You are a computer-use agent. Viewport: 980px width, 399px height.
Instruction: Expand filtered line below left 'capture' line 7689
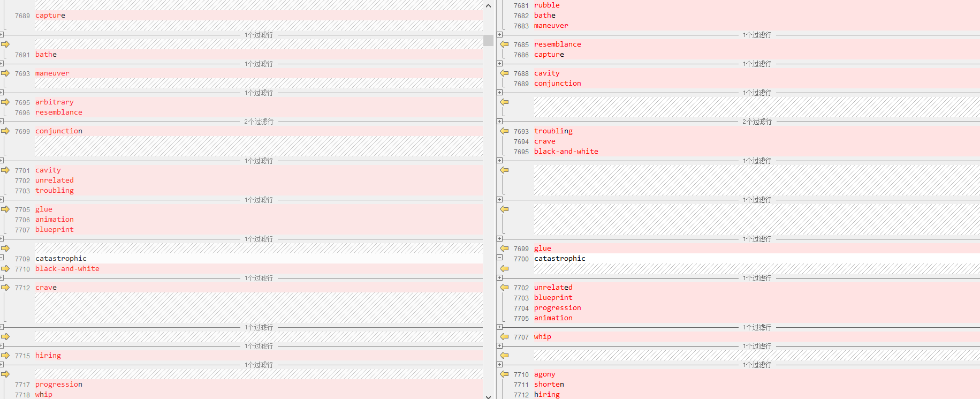pyautogui.click(x=2, y=35)
